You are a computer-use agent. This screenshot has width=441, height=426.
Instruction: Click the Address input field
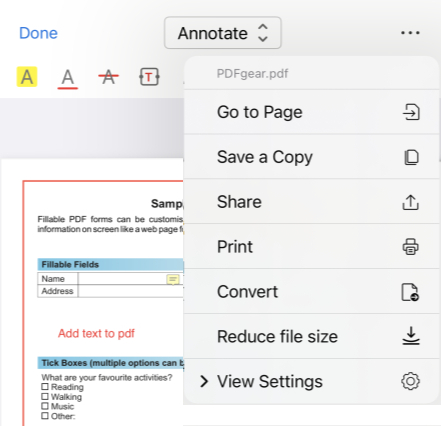click(131, 291)
